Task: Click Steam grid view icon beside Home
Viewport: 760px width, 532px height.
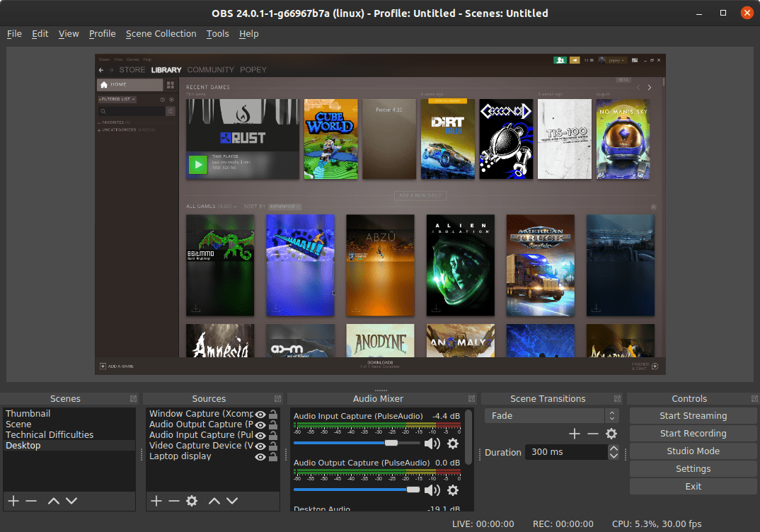Action: coord(170,85)
